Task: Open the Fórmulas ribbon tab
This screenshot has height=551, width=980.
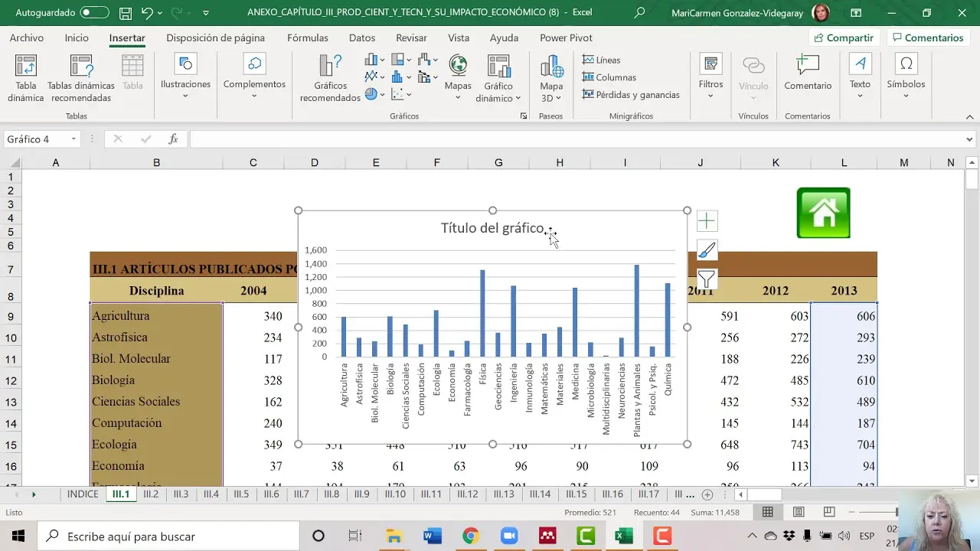Action: pyautogui.click(x=307, y=37)
